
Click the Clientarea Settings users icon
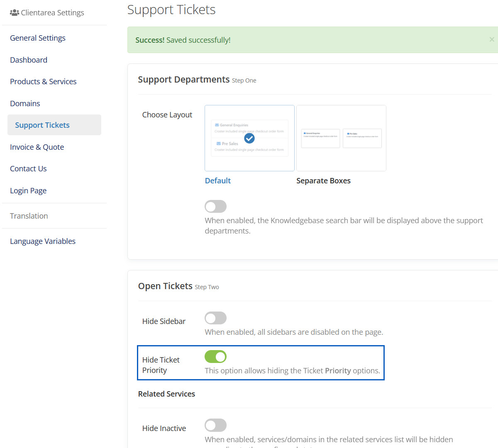tap(15, 12)
